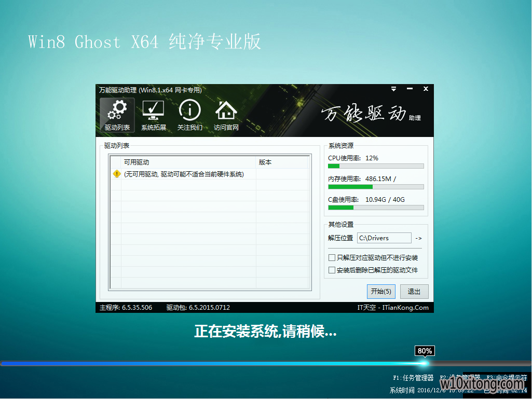Open the 驱动列表 gear icon tab
532x399 pixels.
coord(117,115)
